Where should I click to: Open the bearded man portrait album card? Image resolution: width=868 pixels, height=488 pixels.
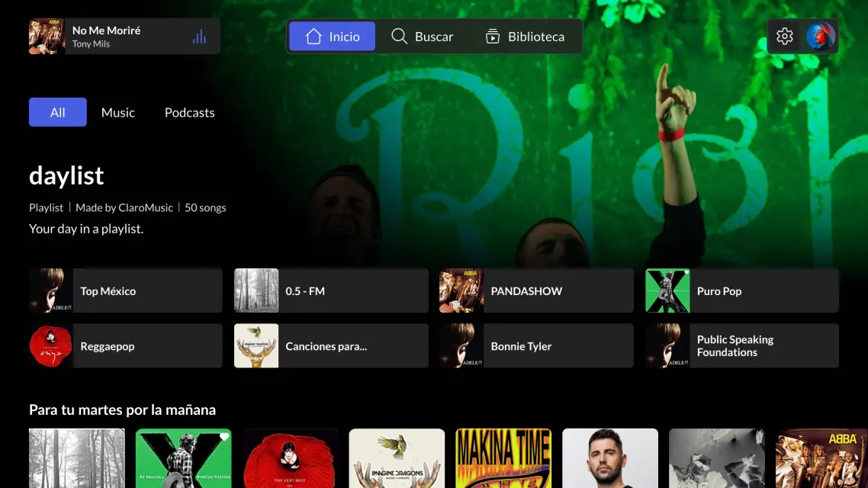pos(610,458)
